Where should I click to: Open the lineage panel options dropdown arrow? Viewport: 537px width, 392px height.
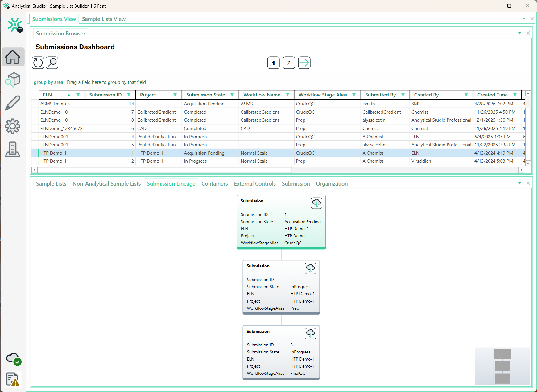coord(520,183)
